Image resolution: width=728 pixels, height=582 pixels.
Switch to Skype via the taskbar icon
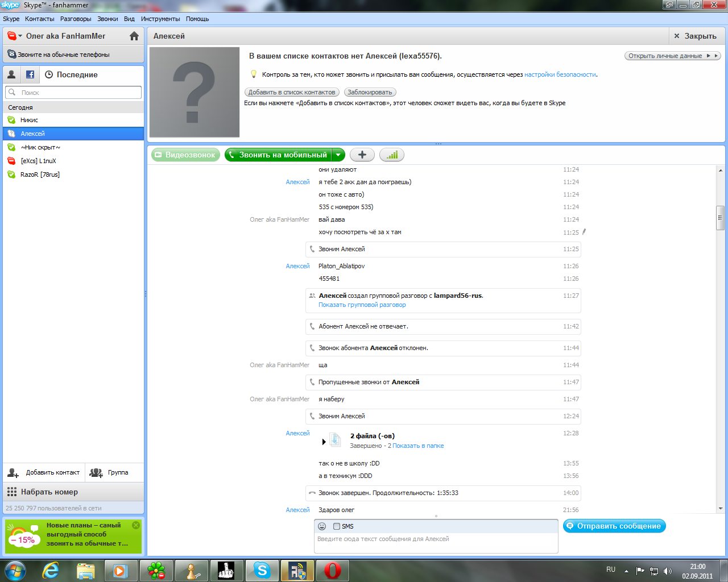coord(262,571)
